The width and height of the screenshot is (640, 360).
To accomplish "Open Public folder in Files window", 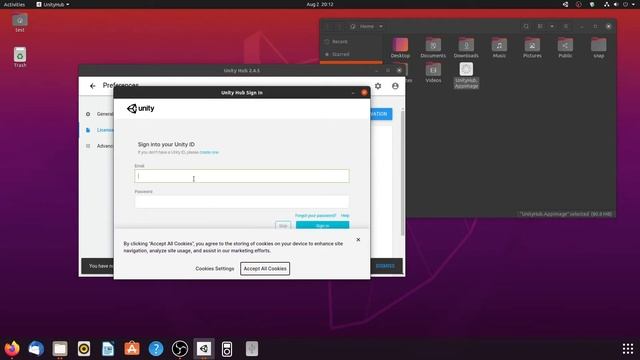I will [565, 48].
